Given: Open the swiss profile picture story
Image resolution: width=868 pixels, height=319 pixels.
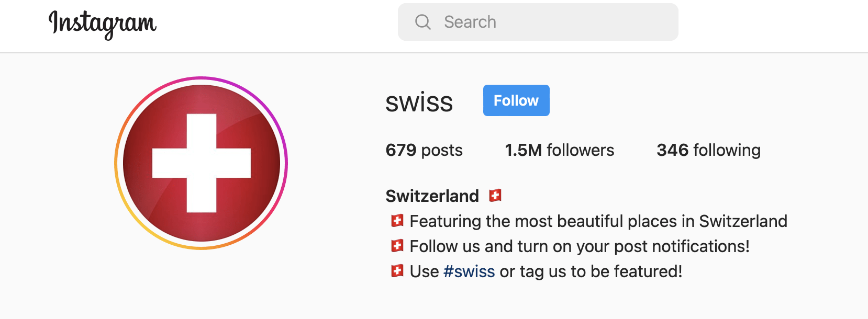Looking at the screenshot, I should coord(201,163).
